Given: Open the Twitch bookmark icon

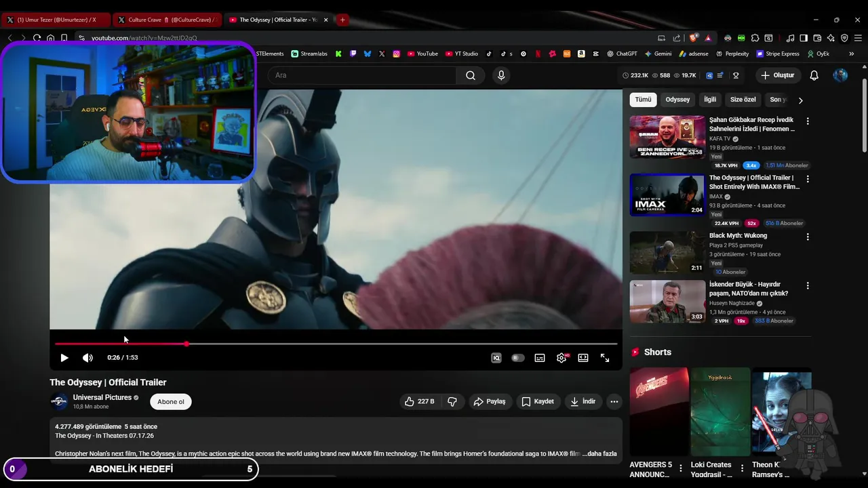Looking at the screenshot, I should (353, 54).
